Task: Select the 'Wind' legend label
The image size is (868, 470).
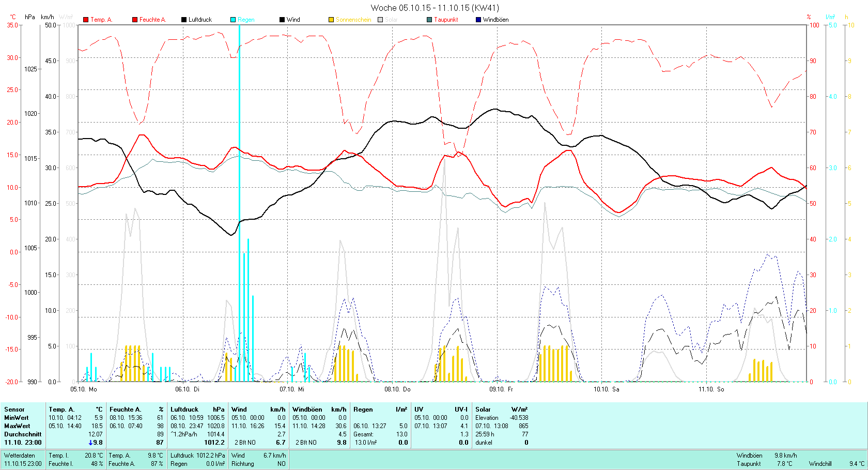Action: point(293,20)
